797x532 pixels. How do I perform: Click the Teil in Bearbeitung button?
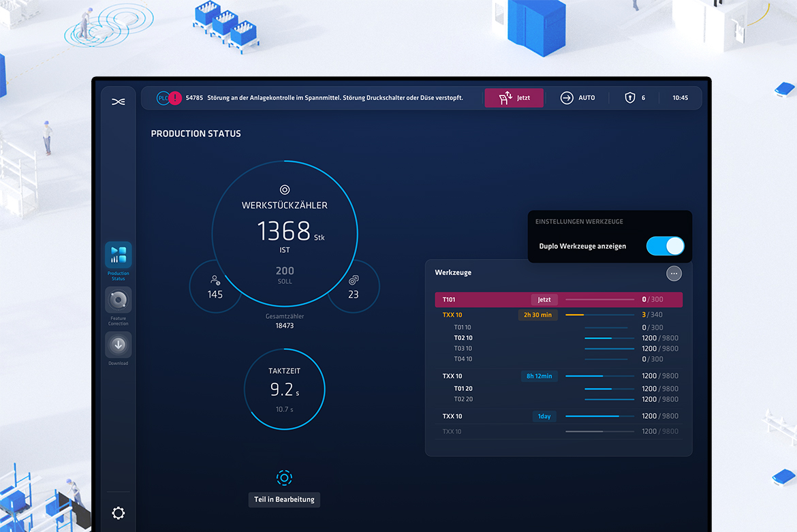click(x=284, y=499)
